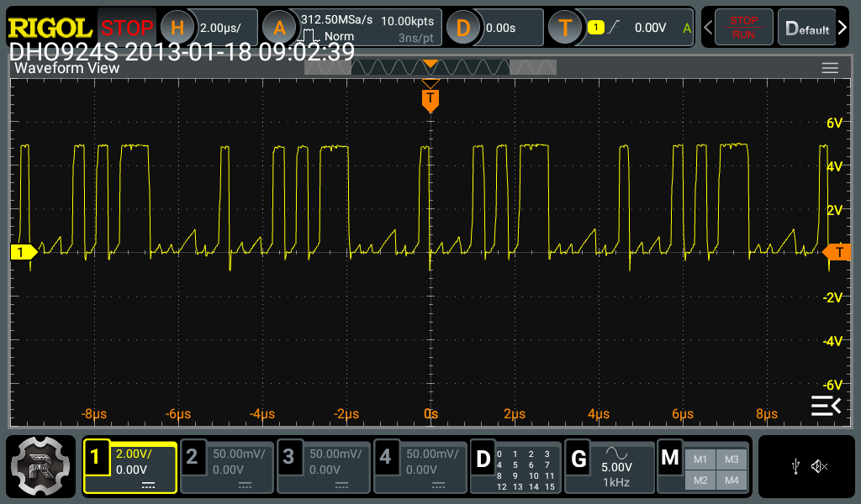Open Horizontal settings via H icon

pos(177,28)
